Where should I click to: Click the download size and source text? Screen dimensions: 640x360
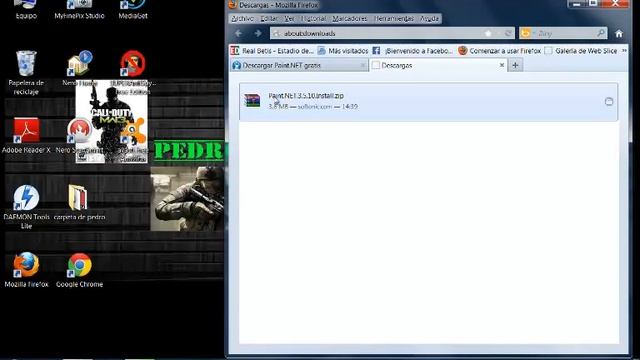313,107
